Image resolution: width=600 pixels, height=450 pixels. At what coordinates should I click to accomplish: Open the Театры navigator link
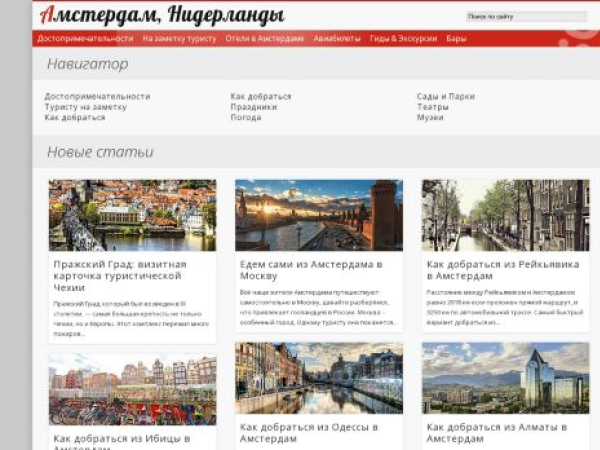433,107
